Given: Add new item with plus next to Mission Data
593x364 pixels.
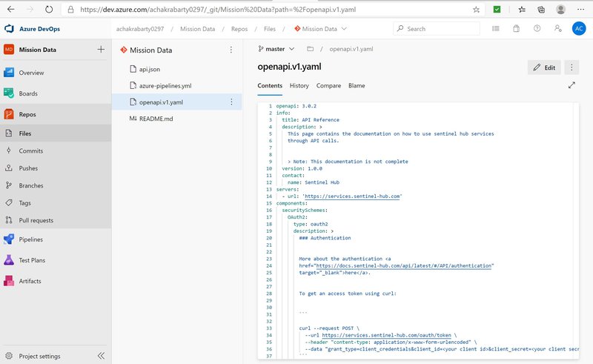Looking at the screenshot, I should coord(101,49).
